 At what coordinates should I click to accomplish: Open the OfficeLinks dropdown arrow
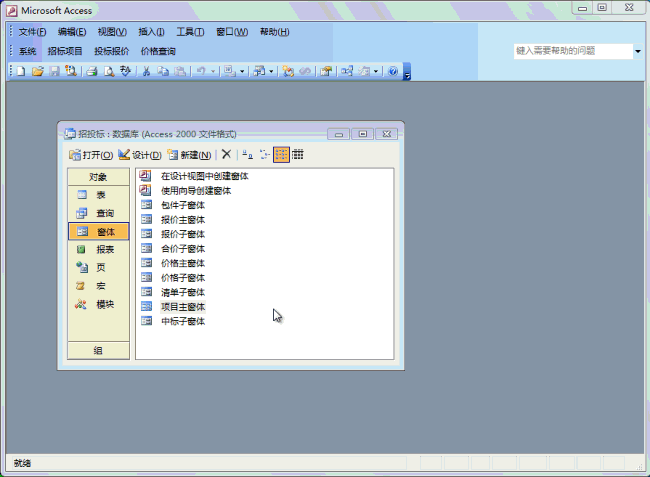pyautogui.click(x=242, y=71)
